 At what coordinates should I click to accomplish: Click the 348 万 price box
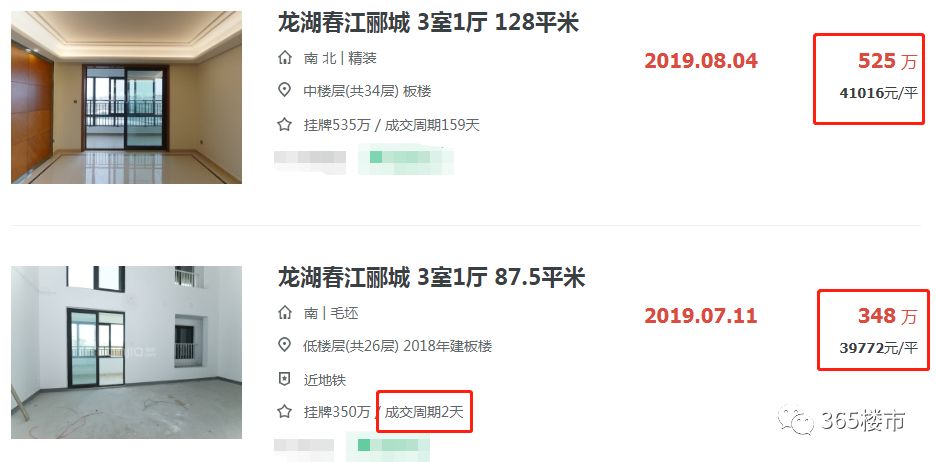(x=873, y=329)
